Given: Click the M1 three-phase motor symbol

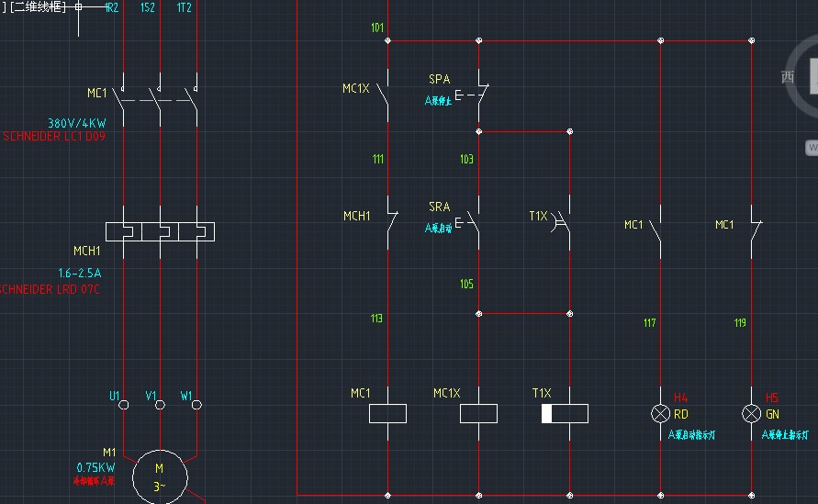Looking at the screenshot, I should [x=160, y=476].
